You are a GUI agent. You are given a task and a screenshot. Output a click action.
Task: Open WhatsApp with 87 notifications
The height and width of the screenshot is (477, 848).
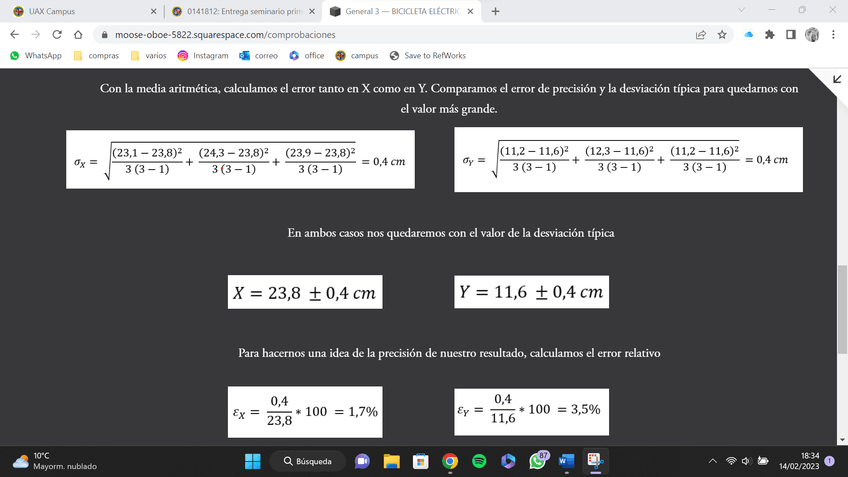click(x=538, y=461)
